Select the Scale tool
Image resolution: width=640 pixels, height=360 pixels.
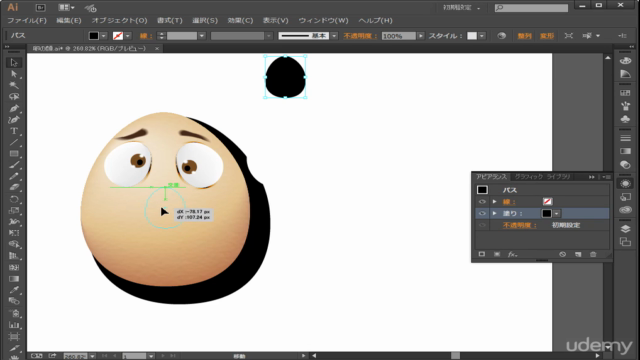(x=14, y=211)
